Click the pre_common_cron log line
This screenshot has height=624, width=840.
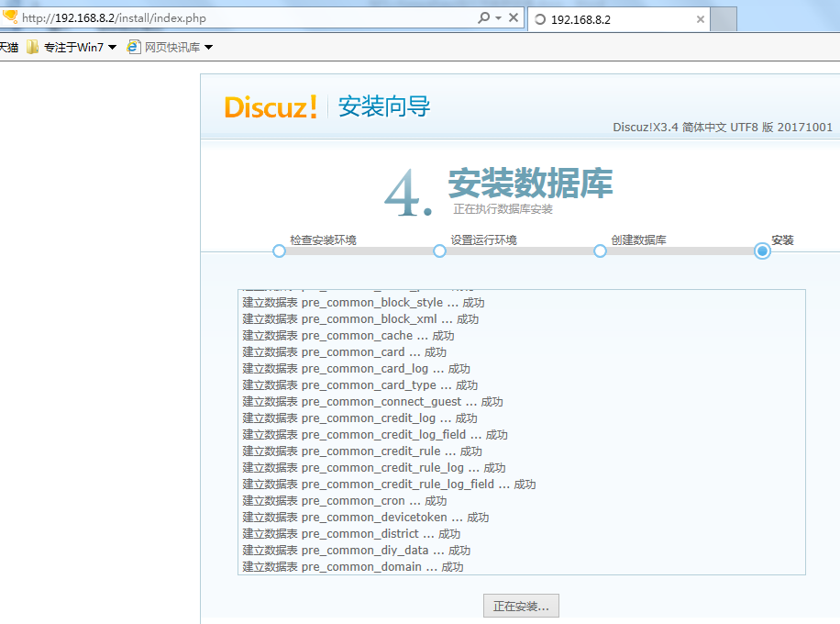(x=345, y=501)
